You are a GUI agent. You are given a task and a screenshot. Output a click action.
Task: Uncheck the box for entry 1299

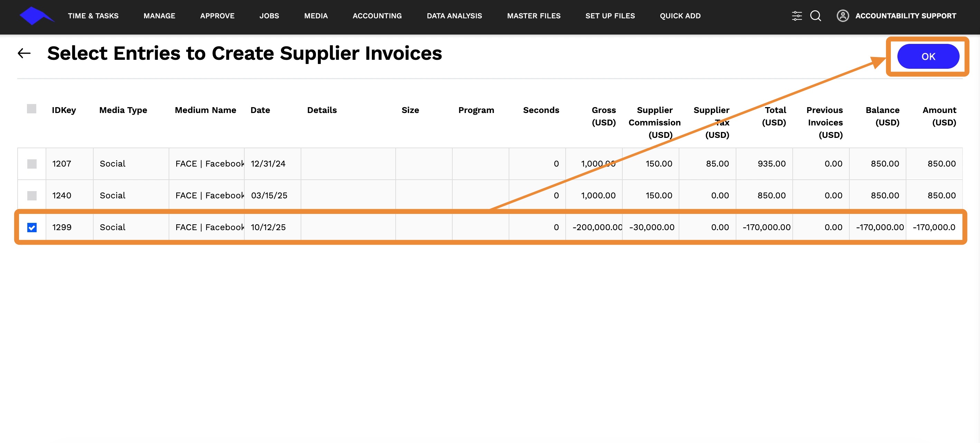click(x=32, y=228)
